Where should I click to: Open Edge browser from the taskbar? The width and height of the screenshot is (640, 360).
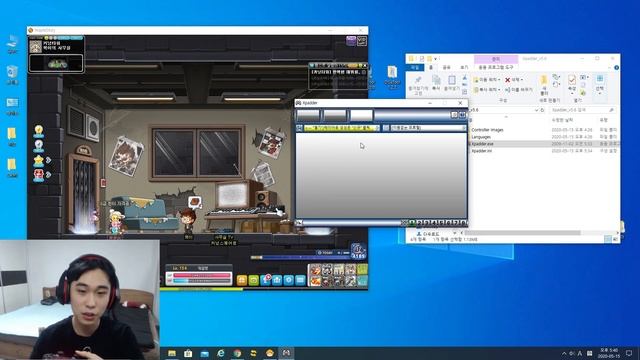(x=221, y=353)
